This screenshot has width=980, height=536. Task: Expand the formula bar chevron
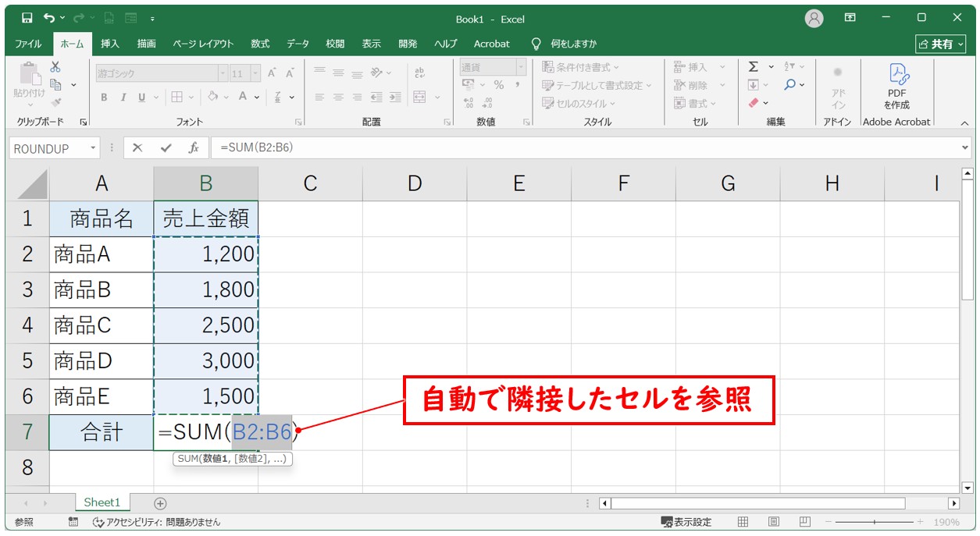pos(966,148)
